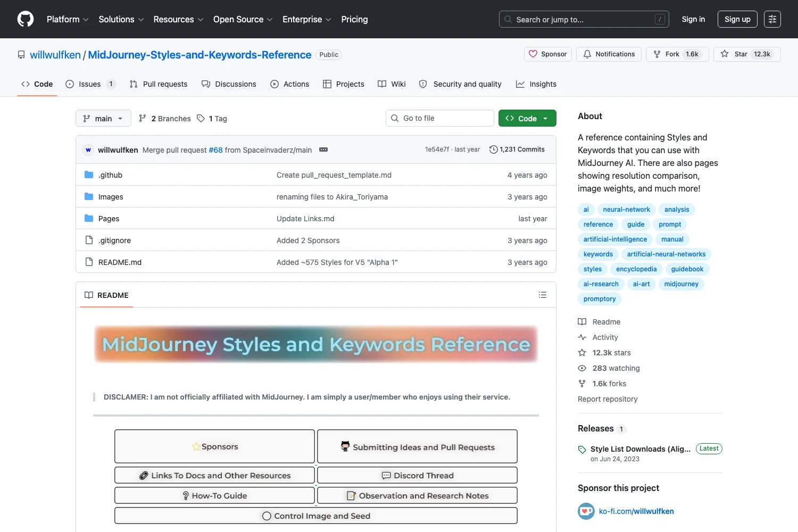Switch to the Pull requests tab

(159, 84)
